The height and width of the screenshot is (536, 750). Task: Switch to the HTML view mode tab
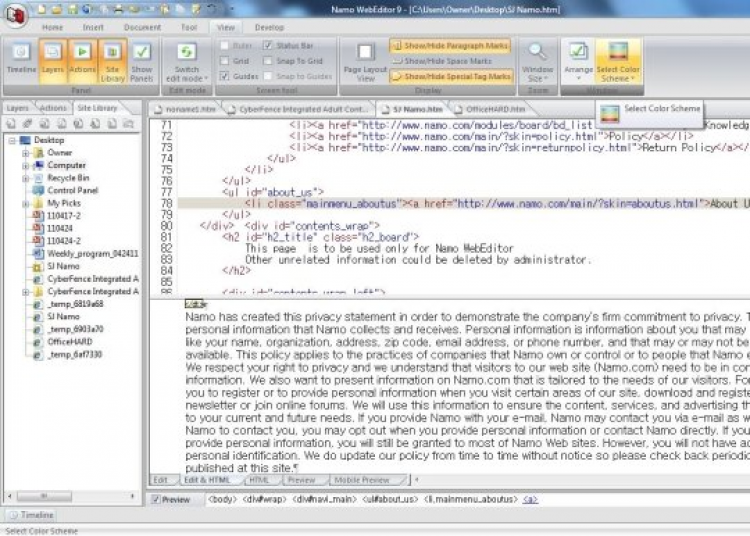point(259,480)
